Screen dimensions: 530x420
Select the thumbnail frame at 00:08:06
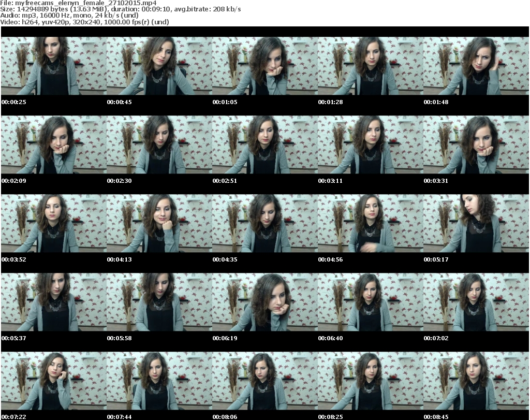coord(265,381)
